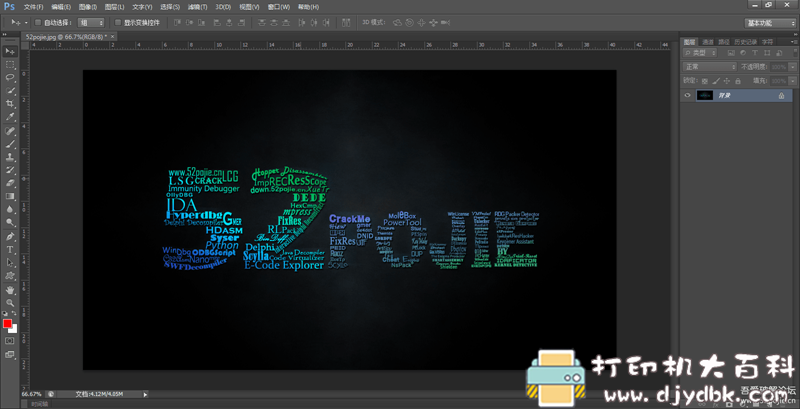
Task: Open the 窗口(W) menu
Action: point(279,7)
